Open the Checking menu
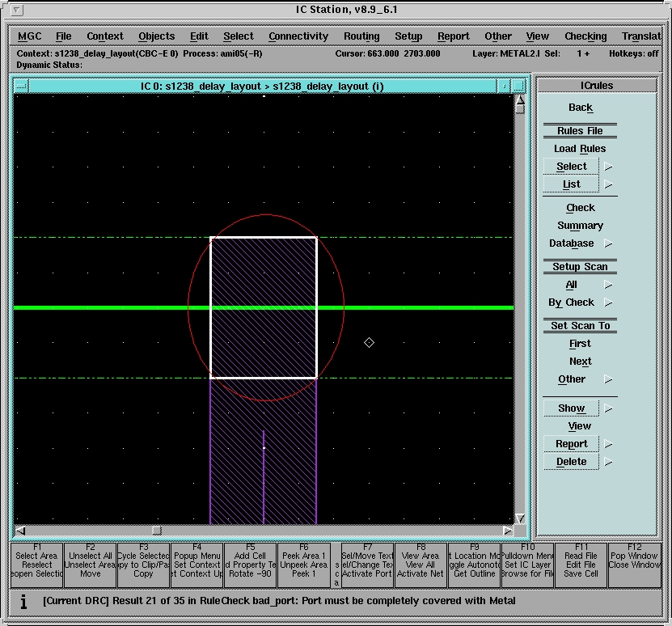Screen dimensions: 672x626 tap(585, 36)
